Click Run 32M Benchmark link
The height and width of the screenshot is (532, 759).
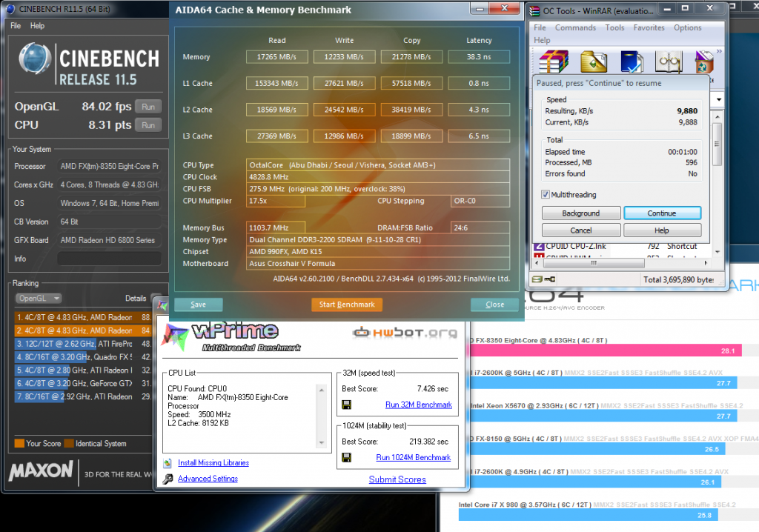(x=419, y=405)
